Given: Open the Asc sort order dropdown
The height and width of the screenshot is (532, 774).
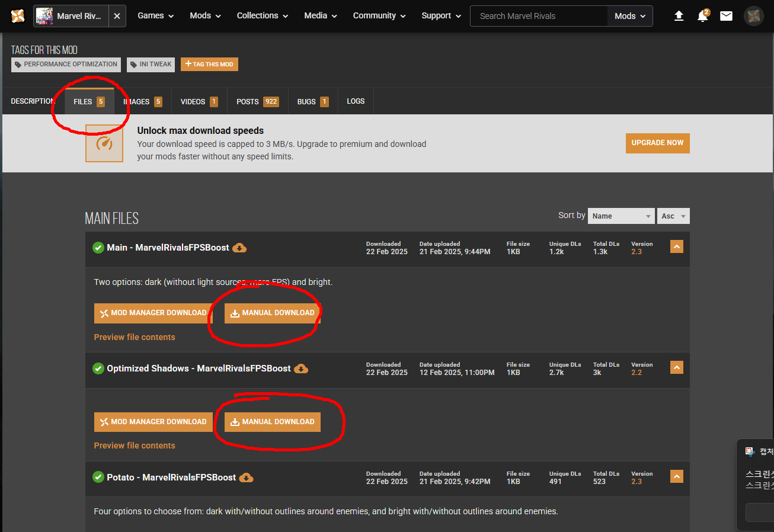Looking at the screenshot, I should tap(673, 216).
